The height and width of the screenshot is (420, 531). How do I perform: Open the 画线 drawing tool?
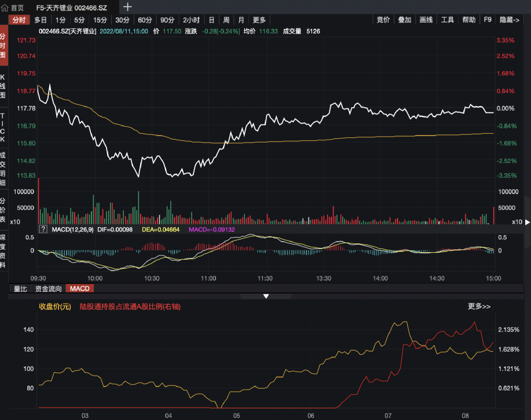[x=426, y=20]
